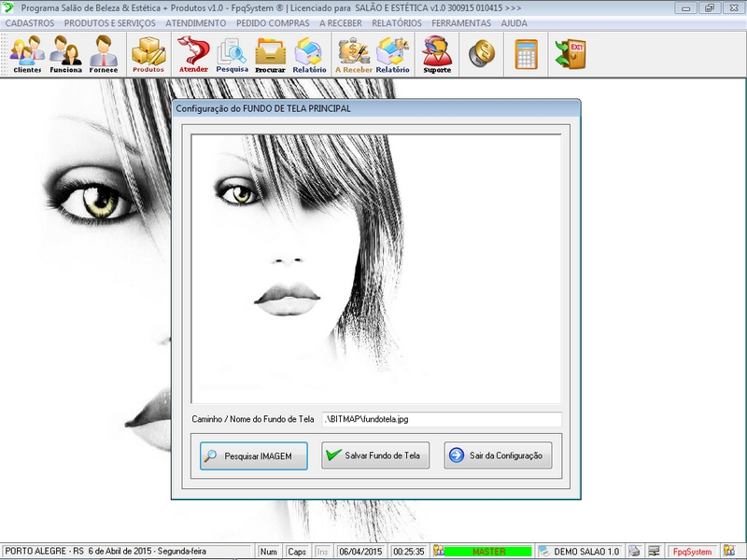Image resolution: width=747 pixels, height=560 pixels.
Task: Click the key icon beside MASTER
Action: click(438, 552)
